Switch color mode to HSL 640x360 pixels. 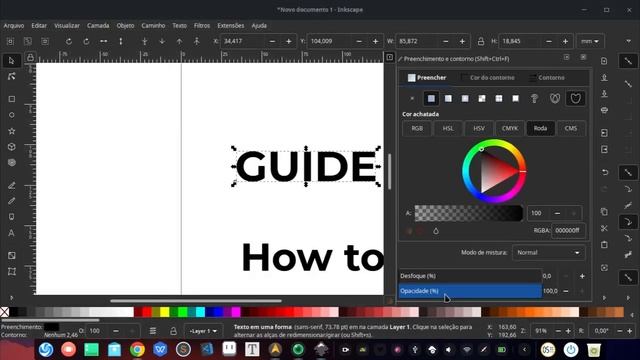coord(448,128)
